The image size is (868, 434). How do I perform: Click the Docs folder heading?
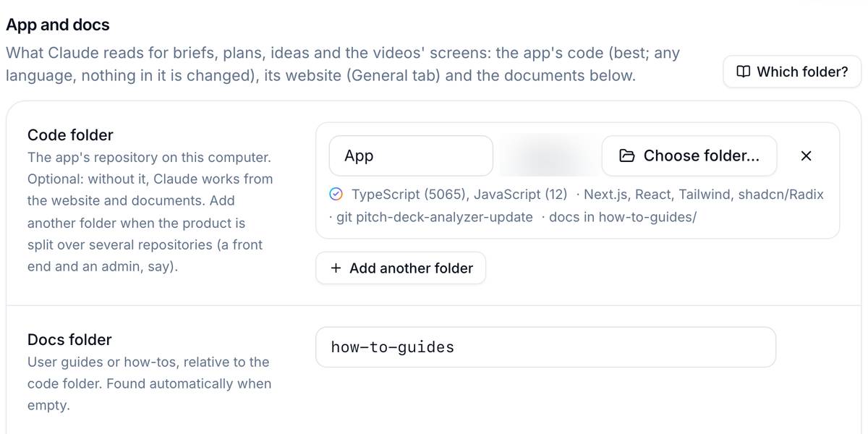(x=69, y=340)
